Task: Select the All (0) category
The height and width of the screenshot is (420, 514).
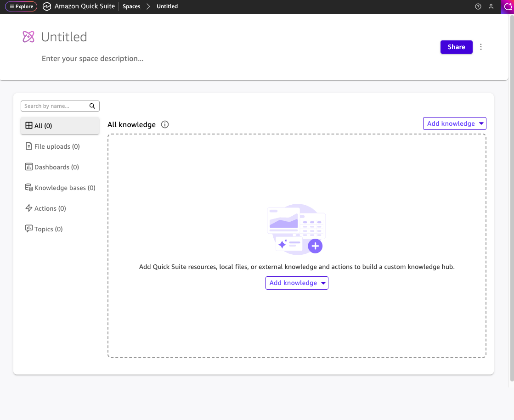Action: (x=60, y=125)
